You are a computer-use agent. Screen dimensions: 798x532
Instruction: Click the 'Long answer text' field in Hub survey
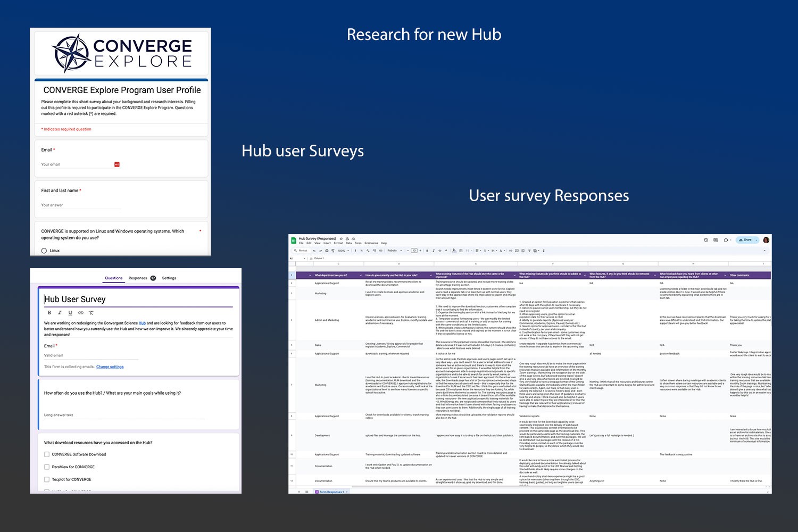click(x=124, y=415)
